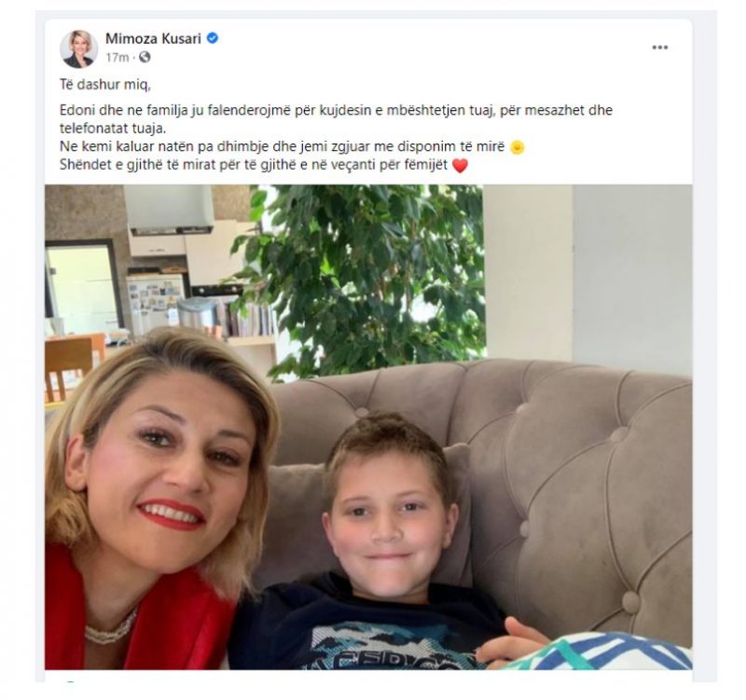
Task: Click the woman's face in the photo
Action: [x=167, y=475]
